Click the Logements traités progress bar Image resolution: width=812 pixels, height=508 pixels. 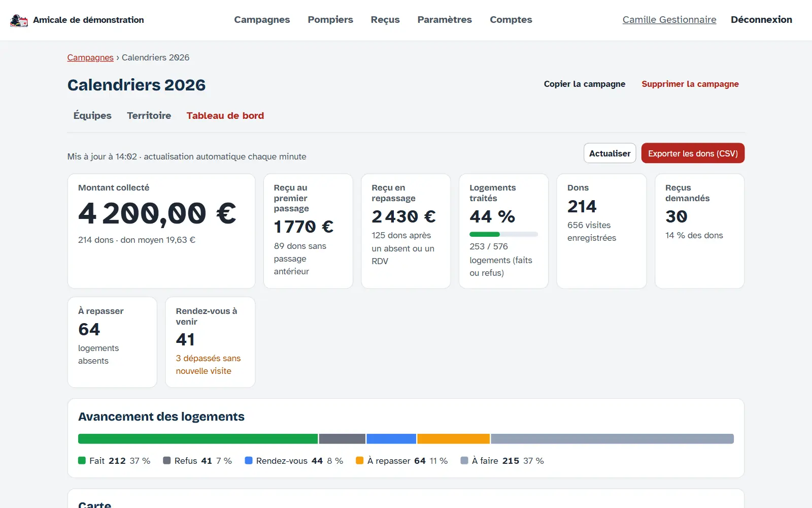point(503,234)
